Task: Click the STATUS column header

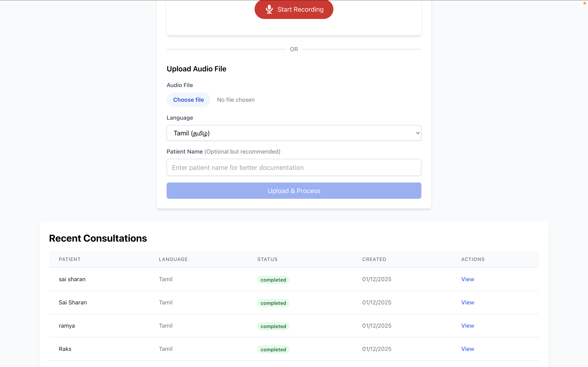Action: point(267,259)
